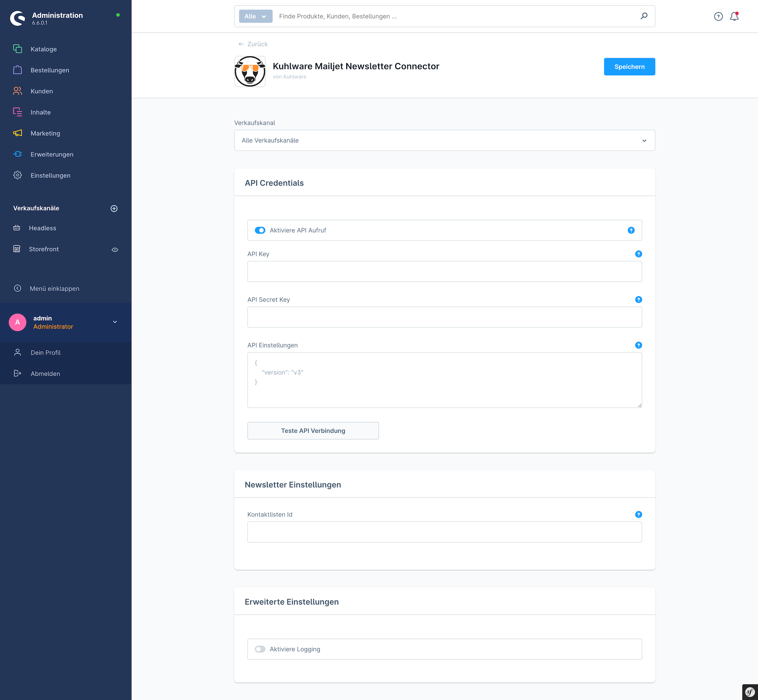This screenshot has height=700, width=758.
Task: Click the Menü einklappen arrow icon
Action: pos(17,288)
